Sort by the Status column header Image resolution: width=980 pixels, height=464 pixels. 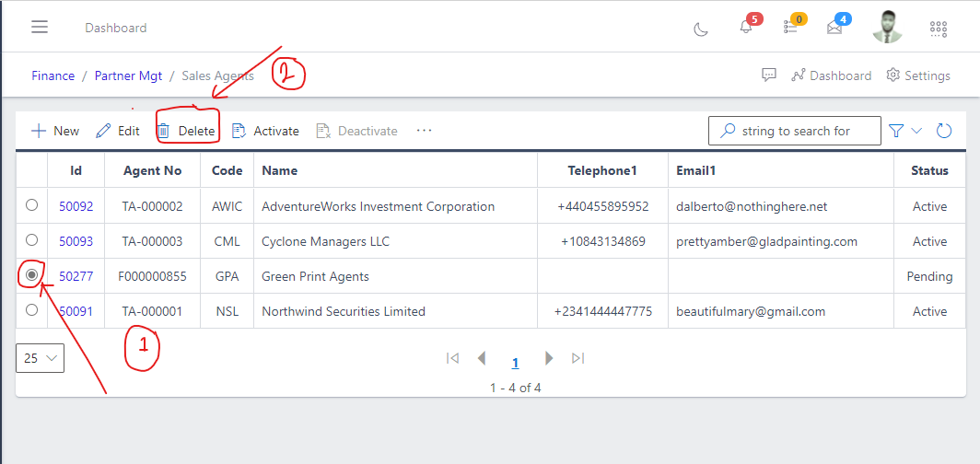point(929,170)
